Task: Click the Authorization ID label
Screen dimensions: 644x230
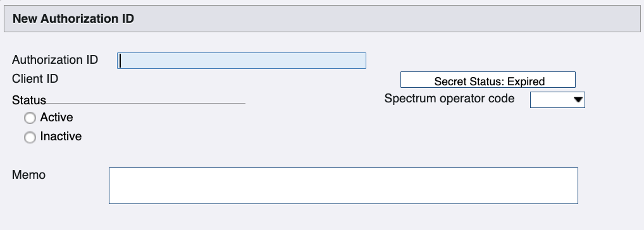Action: tap(55, 60)
